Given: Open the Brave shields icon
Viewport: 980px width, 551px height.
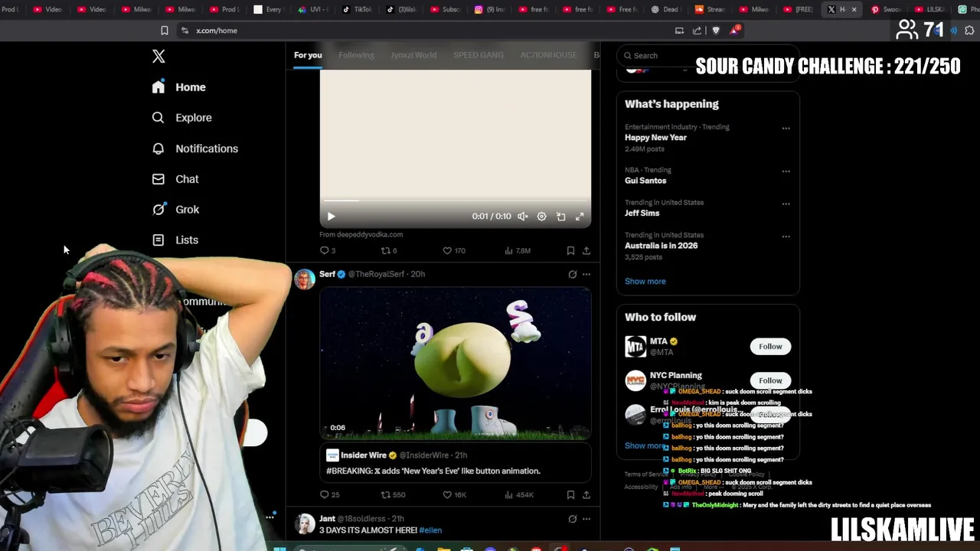Looking at the screenshot, I should coord(716,31).
